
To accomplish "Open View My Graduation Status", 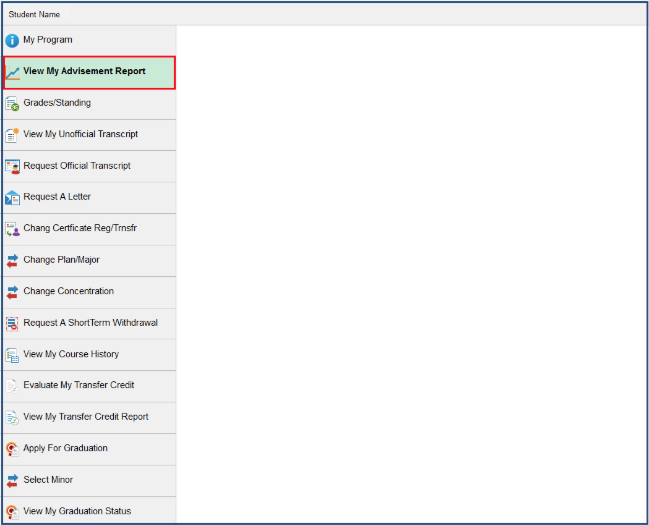I will 77,511.
